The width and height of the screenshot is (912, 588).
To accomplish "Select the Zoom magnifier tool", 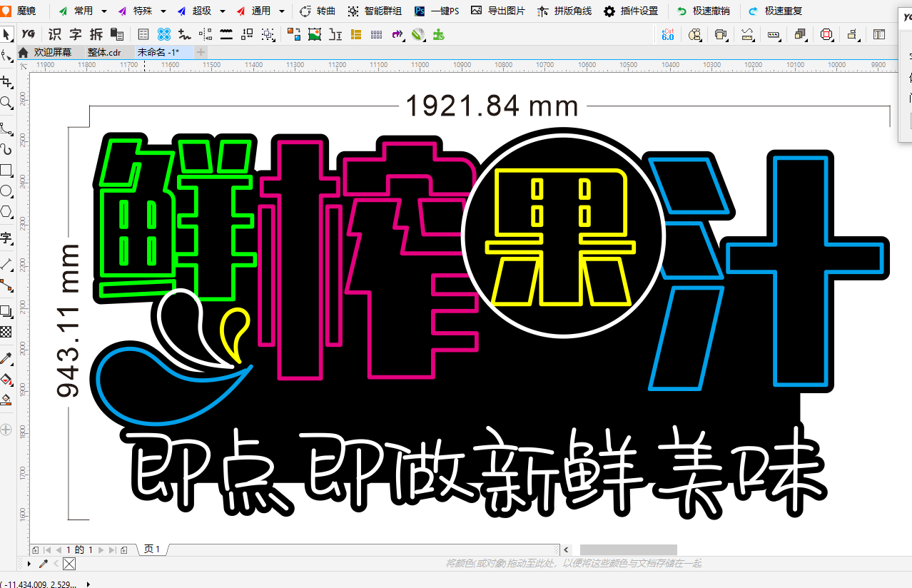I will point(6,103).
